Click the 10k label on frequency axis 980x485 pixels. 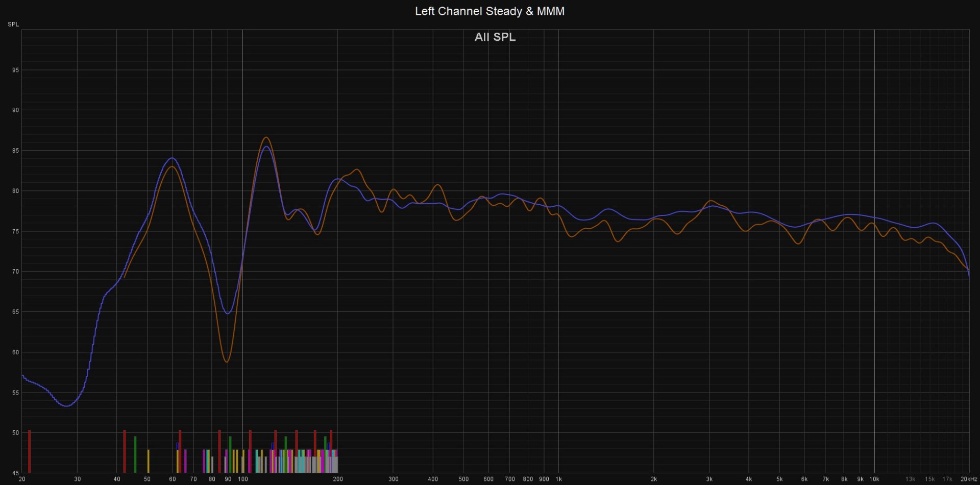(874, 479)
